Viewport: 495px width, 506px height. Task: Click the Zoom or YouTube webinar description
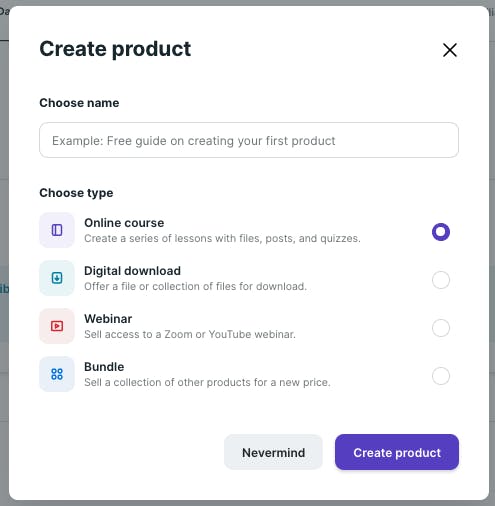190,334
